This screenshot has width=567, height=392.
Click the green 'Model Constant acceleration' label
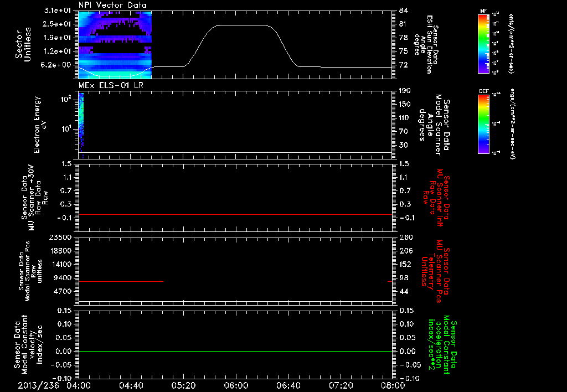442,345
